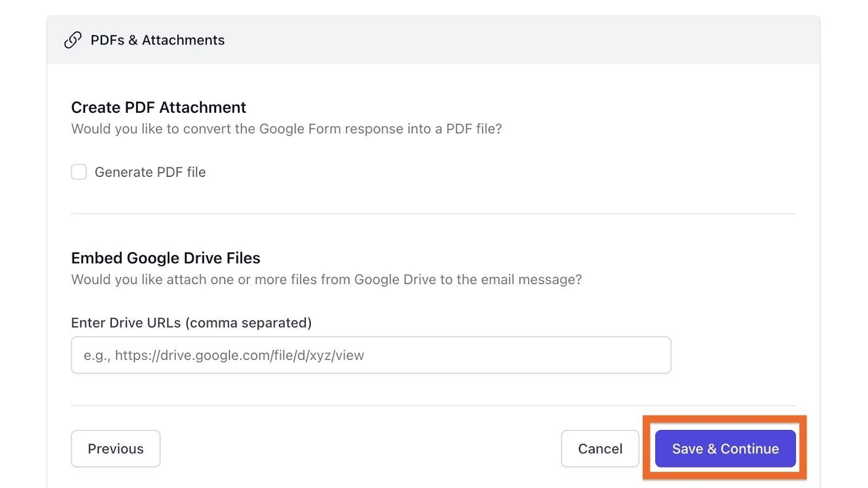Click the "Enter Drive URLs (comma separated)" label

(191, 323)
